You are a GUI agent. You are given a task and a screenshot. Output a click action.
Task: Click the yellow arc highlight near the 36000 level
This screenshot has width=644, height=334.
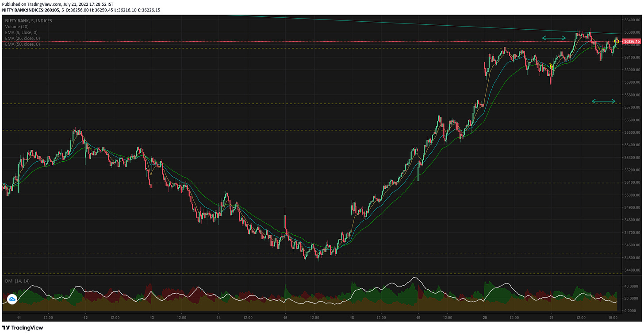click(551, 67)
